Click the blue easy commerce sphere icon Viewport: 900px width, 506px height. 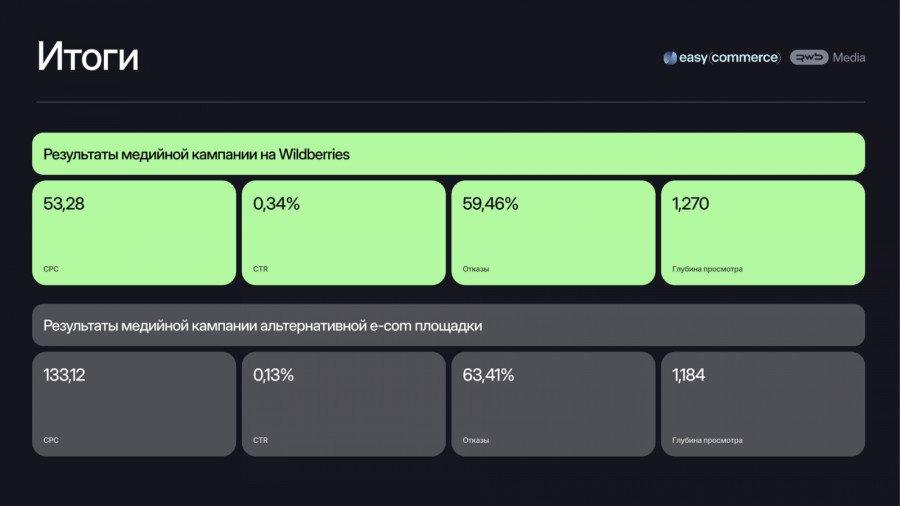(x=670, y=58)
